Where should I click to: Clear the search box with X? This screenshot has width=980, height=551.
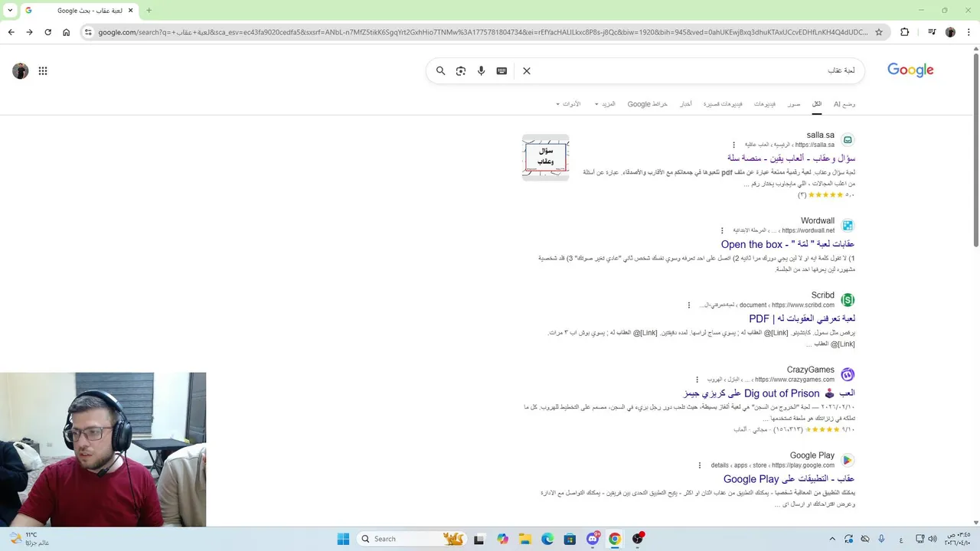[527, 70]
